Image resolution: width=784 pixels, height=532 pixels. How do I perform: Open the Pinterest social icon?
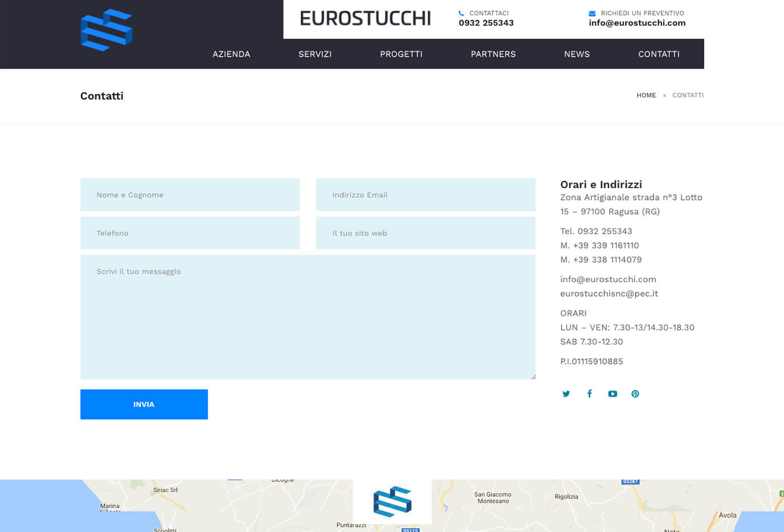[635, 394]
